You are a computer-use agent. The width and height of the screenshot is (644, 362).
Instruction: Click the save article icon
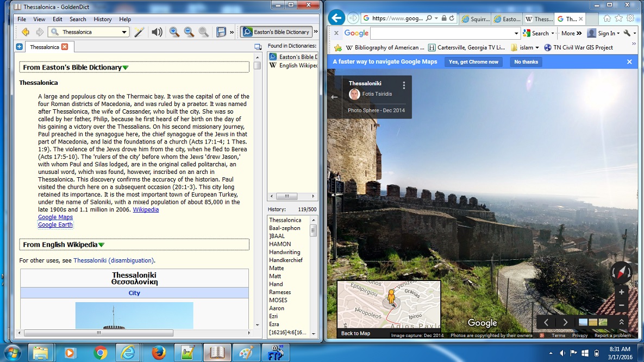click(221, 32)
